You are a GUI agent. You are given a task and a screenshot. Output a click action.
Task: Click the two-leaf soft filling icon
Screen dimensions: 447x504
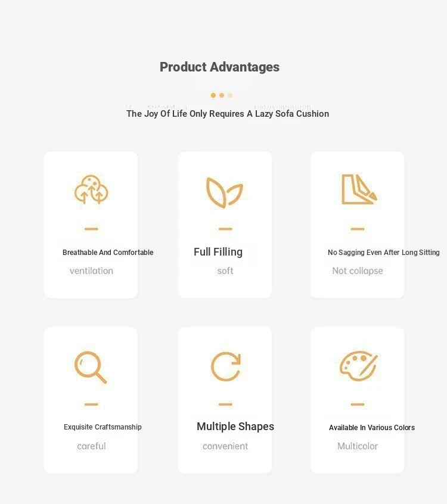(225, 192)
